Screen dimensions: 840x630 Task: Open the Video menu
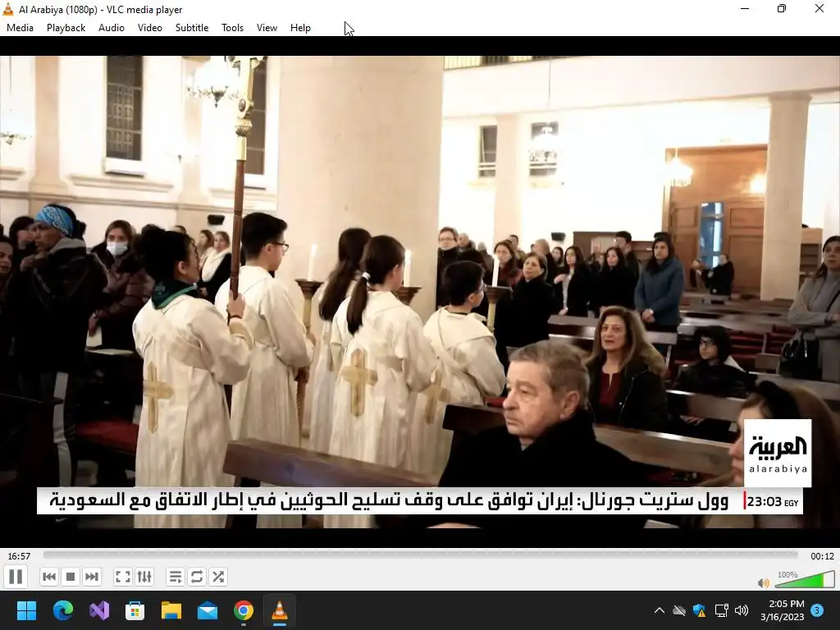tap(150, 28)
